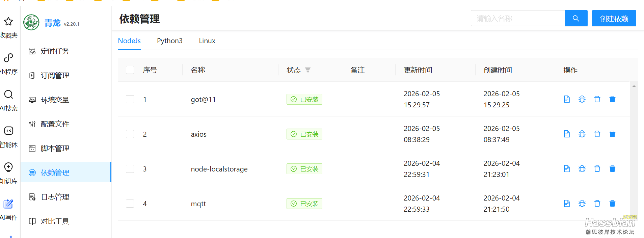Click the 创建依赖 button
The height and width of the screenshot is (238, 644).
pyautogui.click(x=614, y=18)
